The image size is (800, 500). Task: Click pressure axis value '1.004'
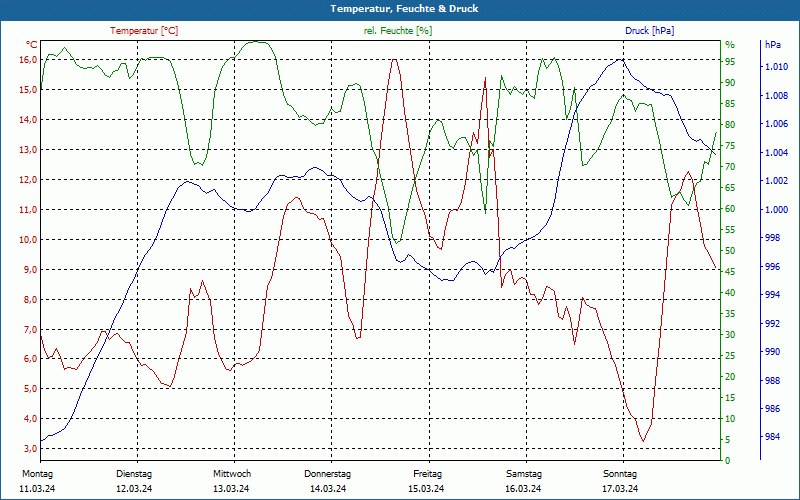pyautogui.click(x=777, y=153)
